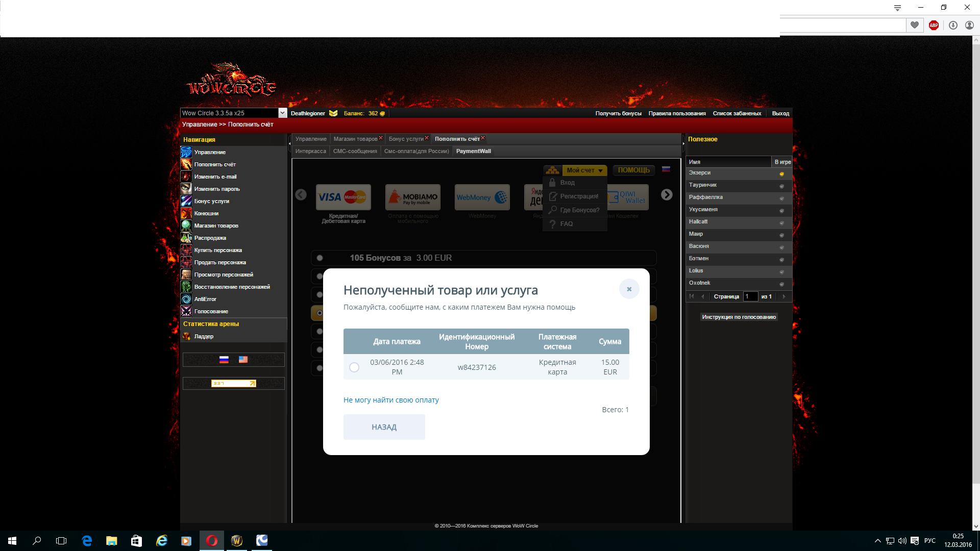Click the American flag language icon

click(243, 360)
